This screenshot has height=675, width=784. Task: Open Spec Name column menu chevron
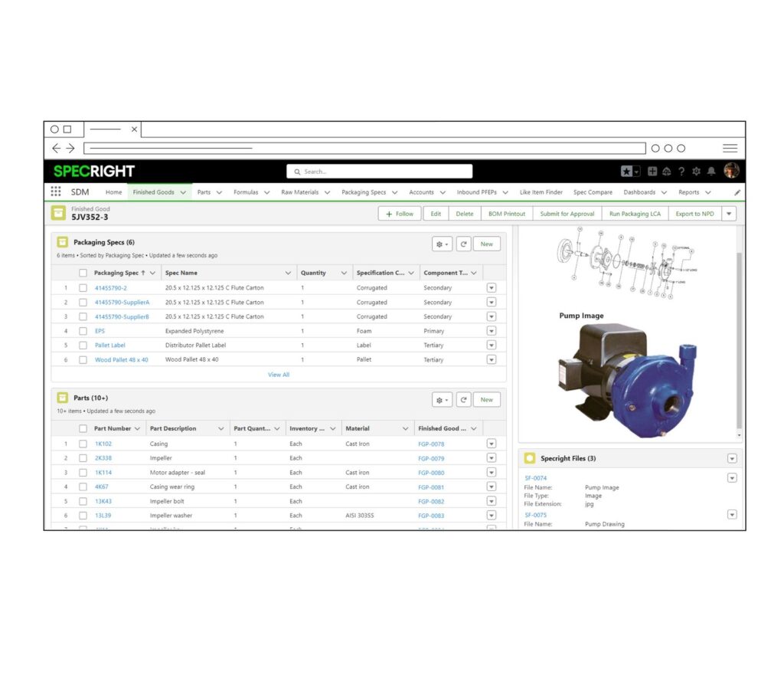point(288,273)
